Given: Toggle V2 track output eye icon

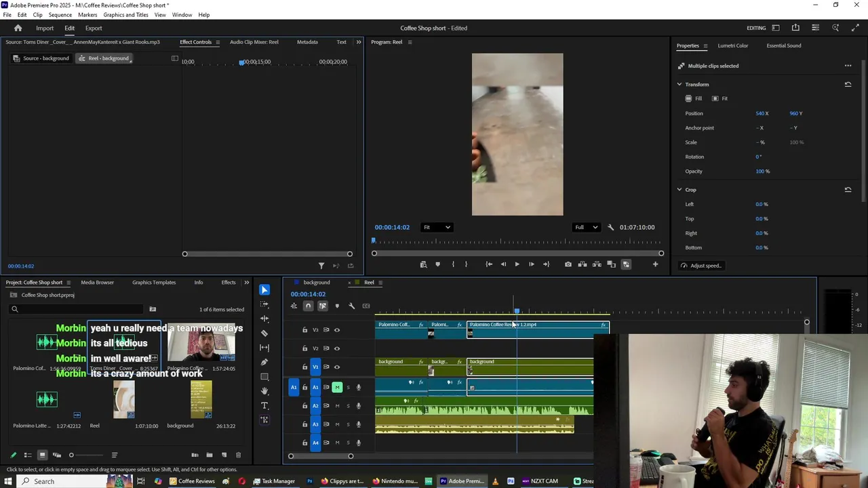Looking at the screenshot, I should [x=337, y=348].
